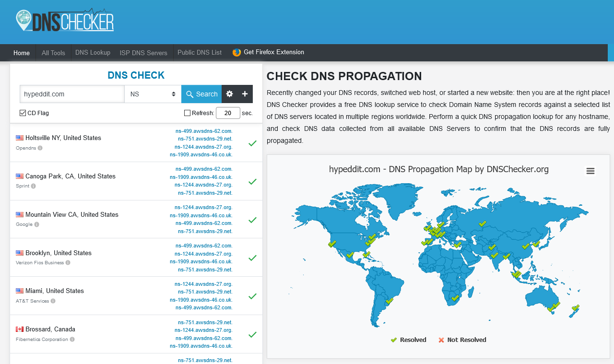614x364 pixels.
Task: Click Holtsville NY, United States text
Action: tap(63, 138)
